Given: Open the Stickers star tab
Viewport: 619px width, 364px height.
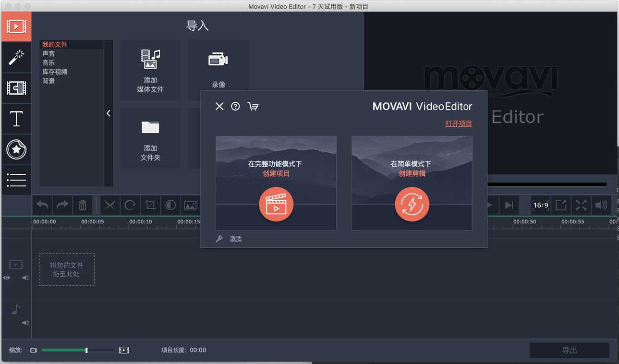Looking at the screenshot, I should (x=16, y=149).
